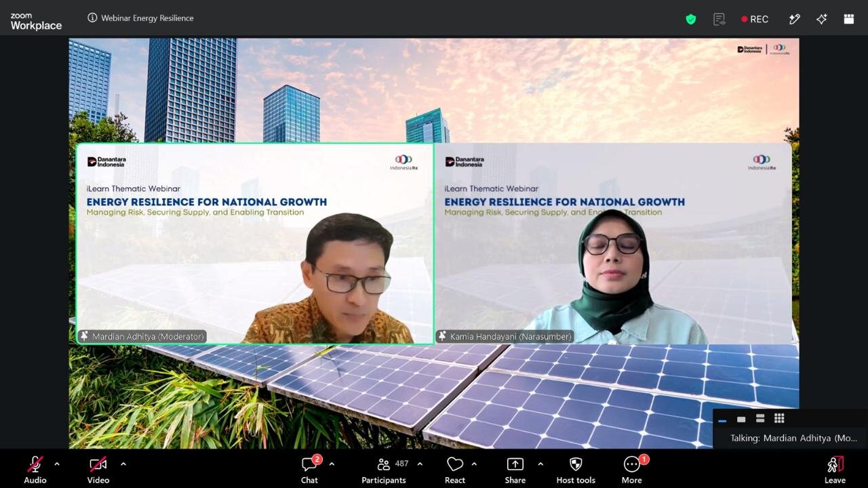
Task: Open the meeting info icon
Action: [92, 18]
